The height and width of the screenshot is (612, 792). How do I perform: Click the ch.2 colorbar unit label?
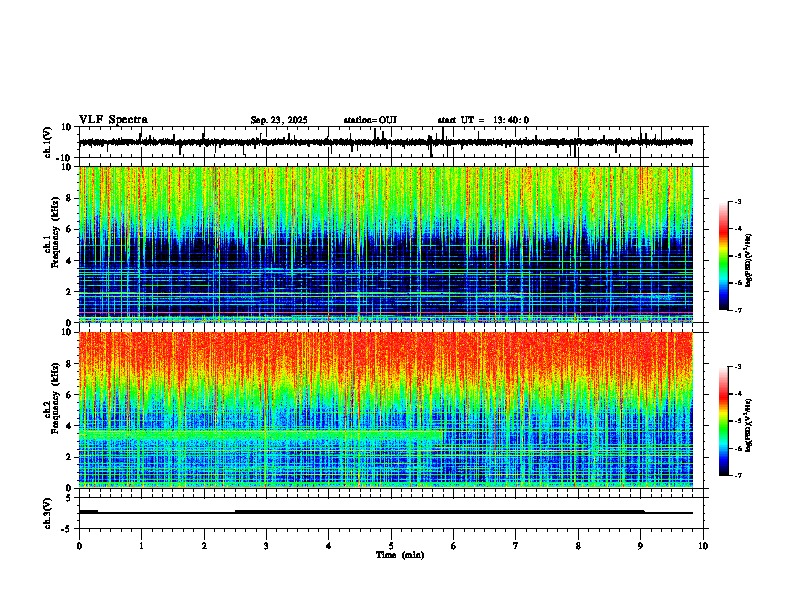coord(749,425)
